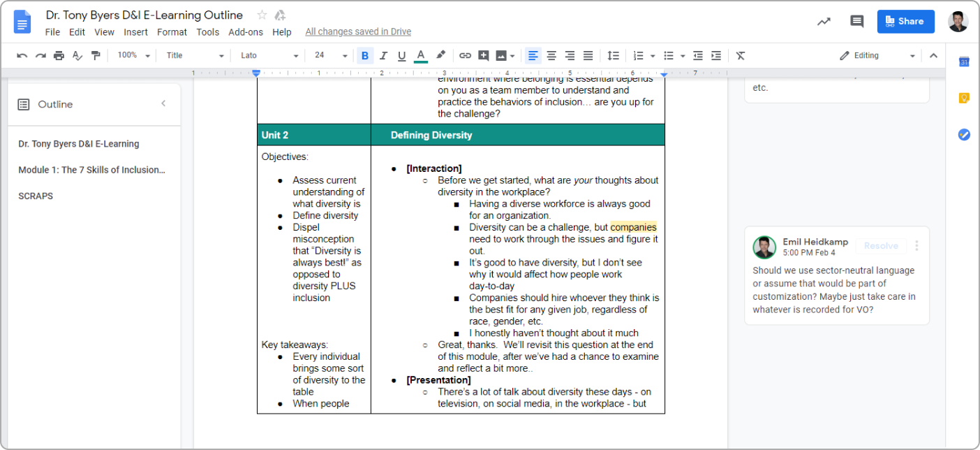Image resolution: width=980 pixels, height=450 pixels.
Task: Open the Add-ons menu
Action: coord(246,32)
